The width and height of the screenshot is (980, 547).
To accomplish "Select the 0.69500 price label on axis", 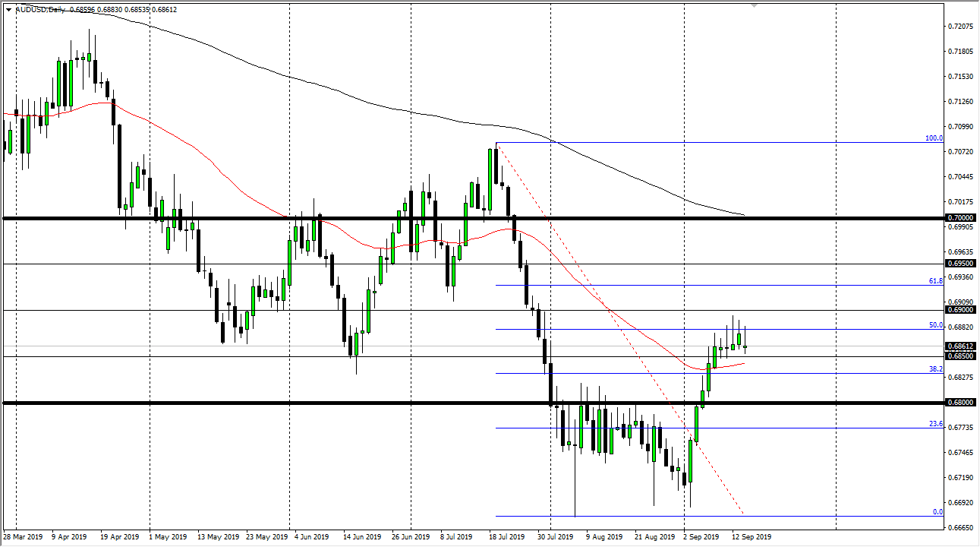I will tap(961, 264).
